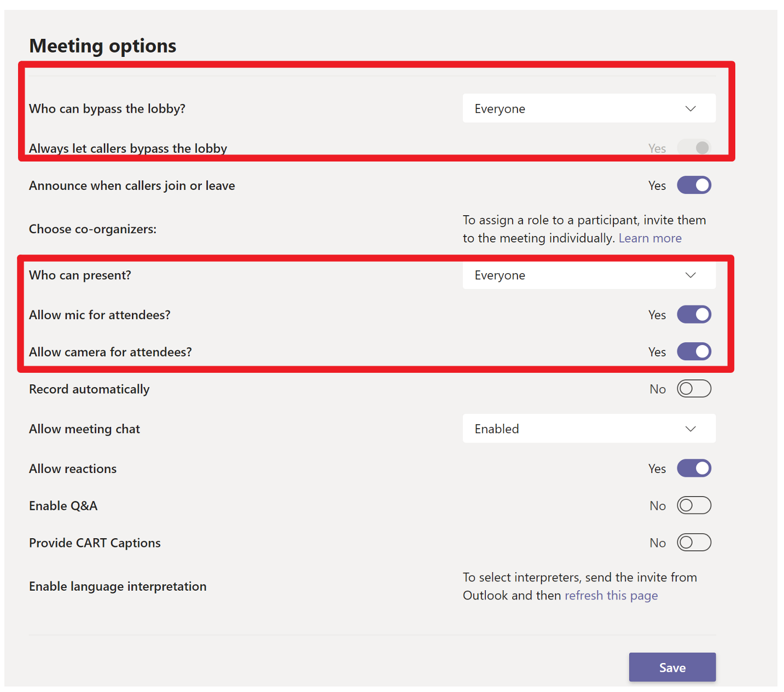The width and height of the screenshot is (784, 692).
Task: Expand the 'Allow meeting chat' Enabled dropdown
Action: 589,429
